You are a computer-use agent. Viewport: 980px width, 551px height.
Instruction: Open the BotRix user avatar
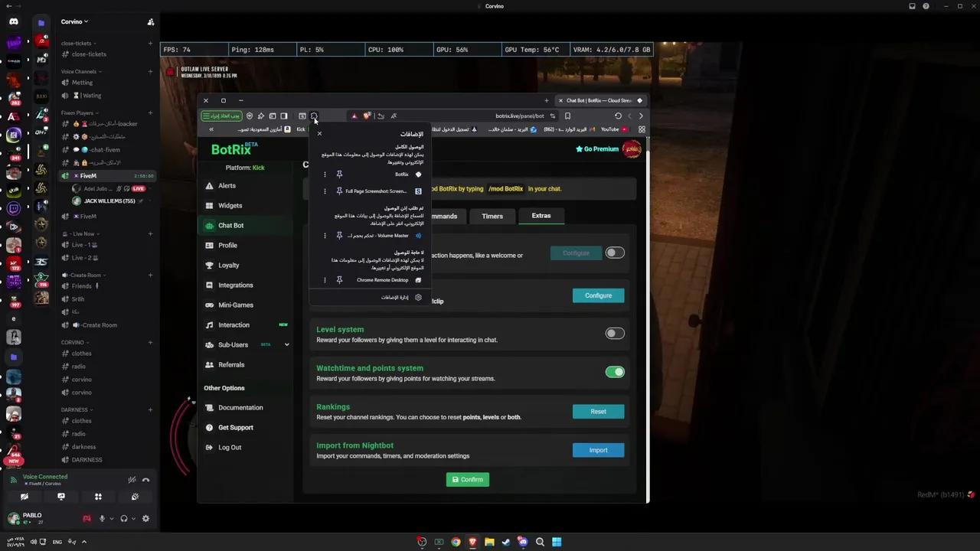click(x=632, y=149)
